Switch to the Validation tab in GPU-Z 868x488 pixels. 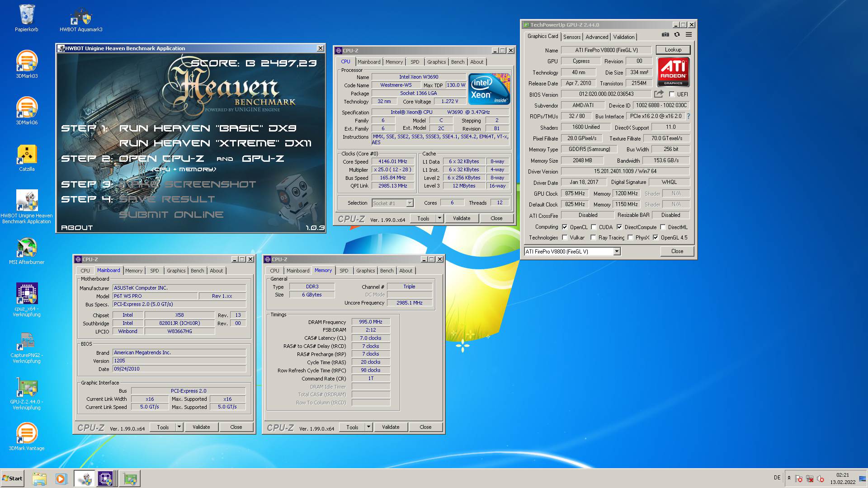624,37
